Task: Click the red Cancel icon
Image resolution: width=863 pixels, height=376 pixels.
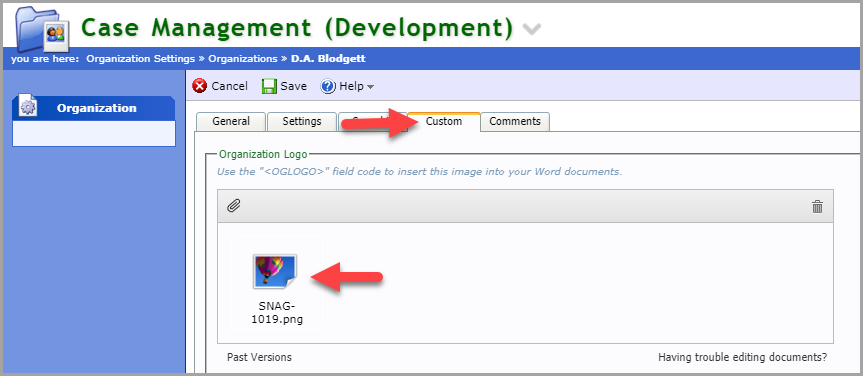Action: coord(200,86)
